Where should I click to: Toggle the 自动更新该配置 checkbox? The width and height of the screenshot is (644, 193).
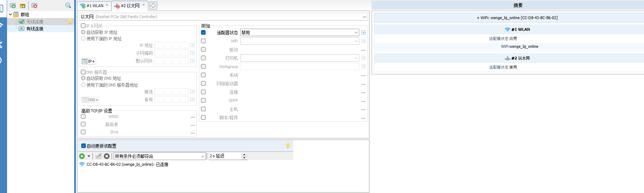[x=83, y=146]
